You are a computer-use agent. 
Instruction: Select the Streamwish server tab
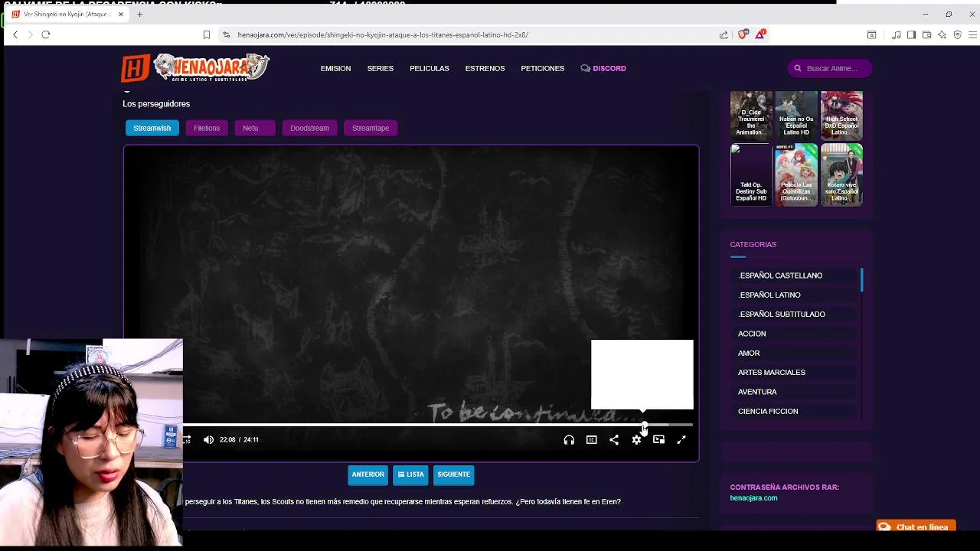click(x=152, y=128)
